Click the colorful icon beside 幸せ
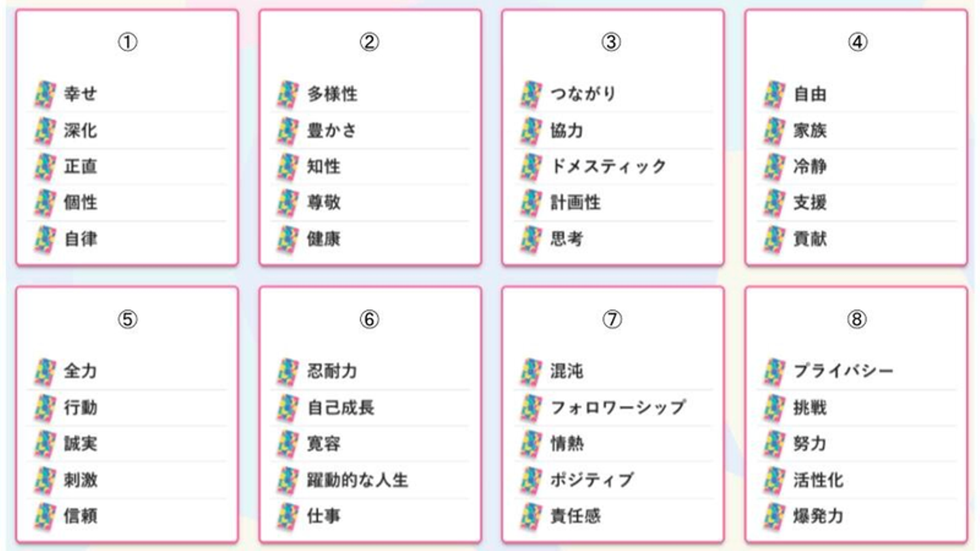The image size is (980, 551). click(44, 95)
